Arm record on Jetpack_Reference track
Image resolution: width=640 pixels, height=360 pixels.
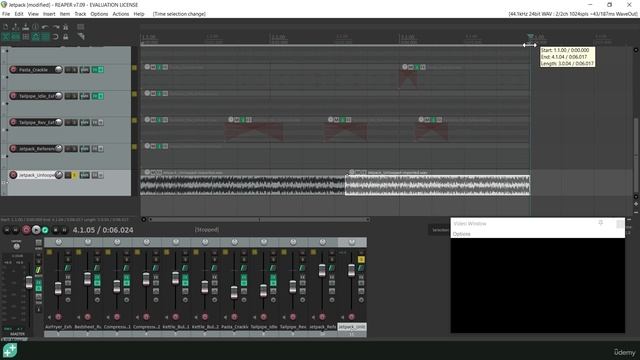tap(13, 149)
